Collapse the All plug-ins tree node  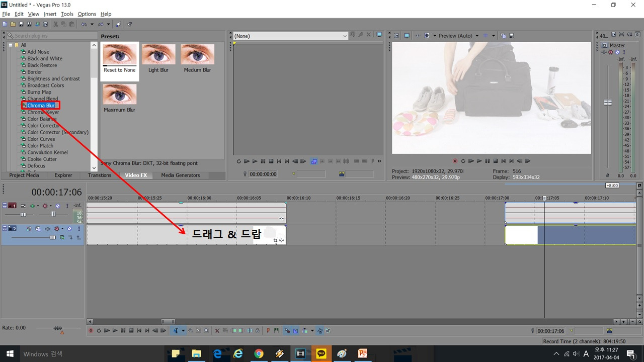[11, 45]
